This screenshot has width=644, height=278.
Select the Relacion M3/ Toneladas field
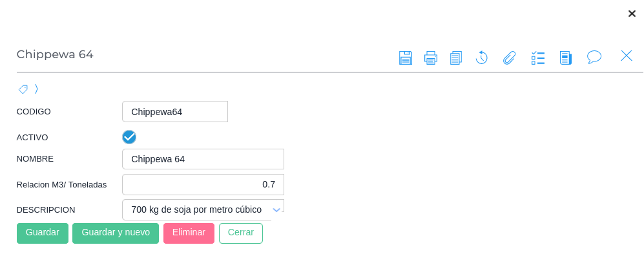click(x=203, y=184)
